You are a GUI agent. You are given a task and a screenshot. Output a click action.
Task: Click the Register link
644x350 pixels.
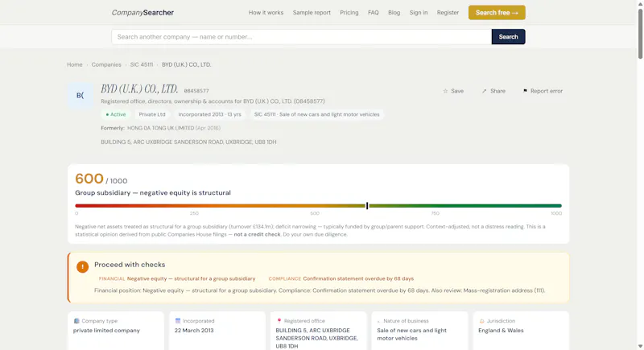pos(448,13)
